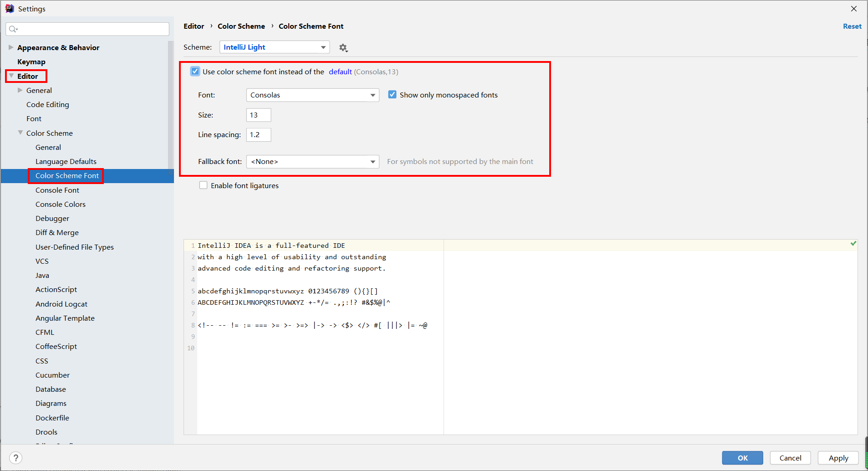Select Console Colors in the tree
The image size is (868, 471).
(61, 205)
